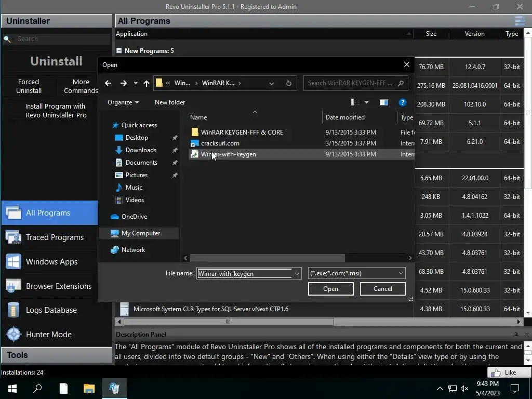Create a New folder
Image resolution: width=532 pixels, height=399 pixels.
tap(170, 102)
